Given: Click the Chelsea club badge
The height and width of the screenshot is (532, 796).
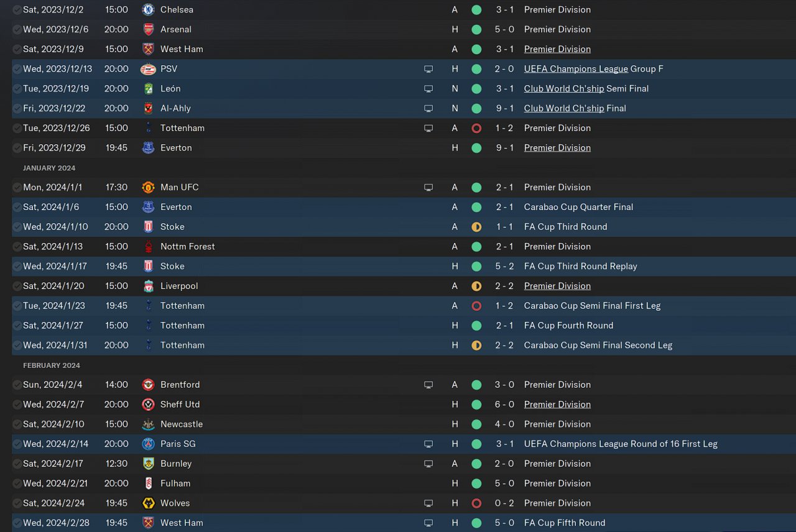Looking at the screenshot, I should click(x=148, y=9).
